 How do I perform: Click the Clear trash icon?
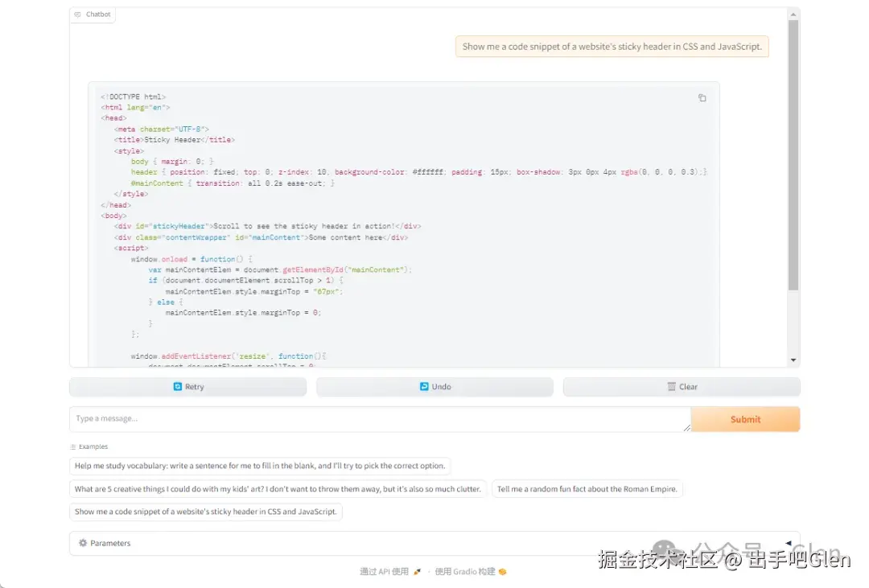[671, 386]
